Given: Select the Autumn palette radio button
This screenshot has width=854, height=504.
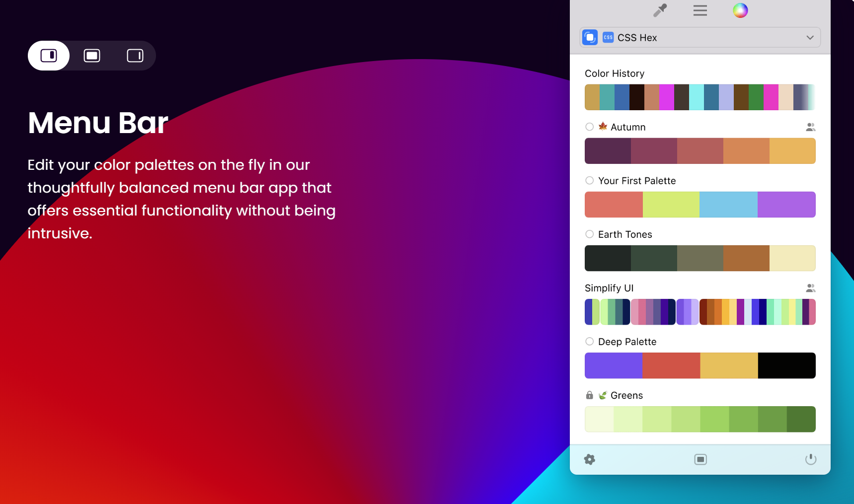Looking at the screenshot, I should (589, 127).
